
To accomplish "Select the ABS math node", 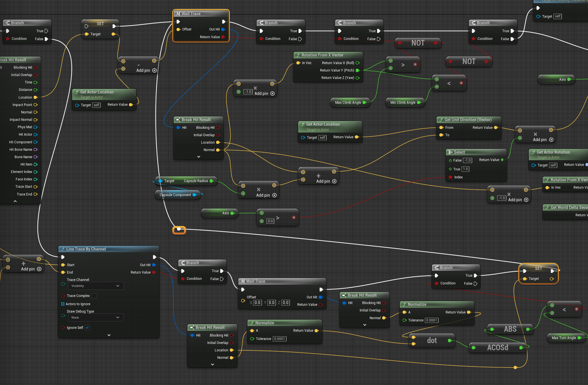I will 510,329.
